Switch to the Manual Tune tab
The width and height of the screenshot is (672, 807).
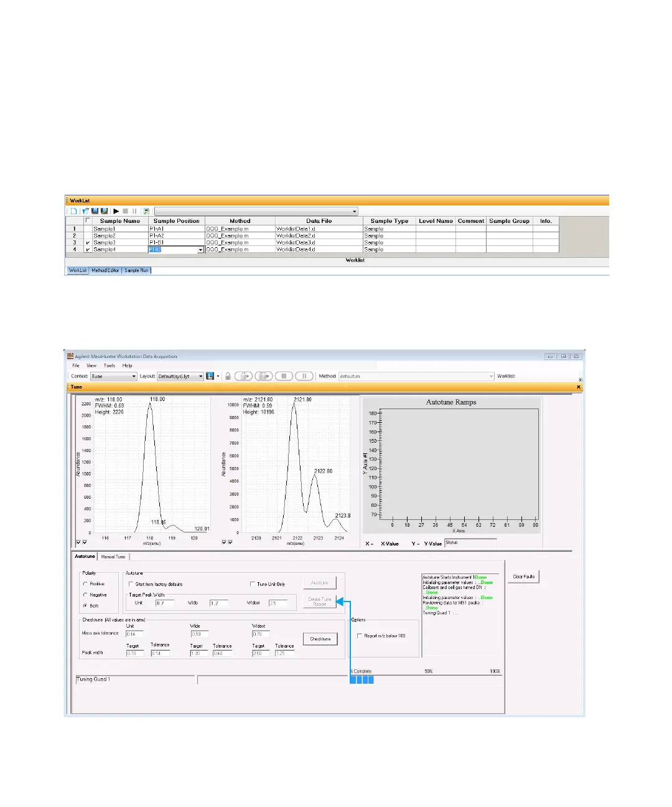113,557
